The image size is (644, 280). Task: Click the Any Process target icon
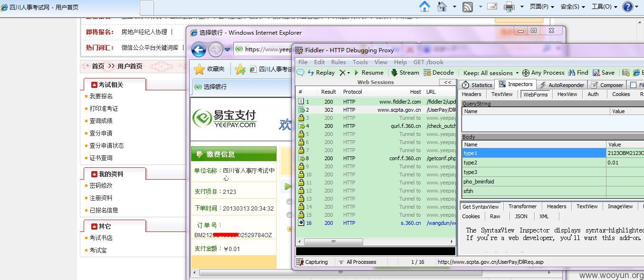coord(526,73)
